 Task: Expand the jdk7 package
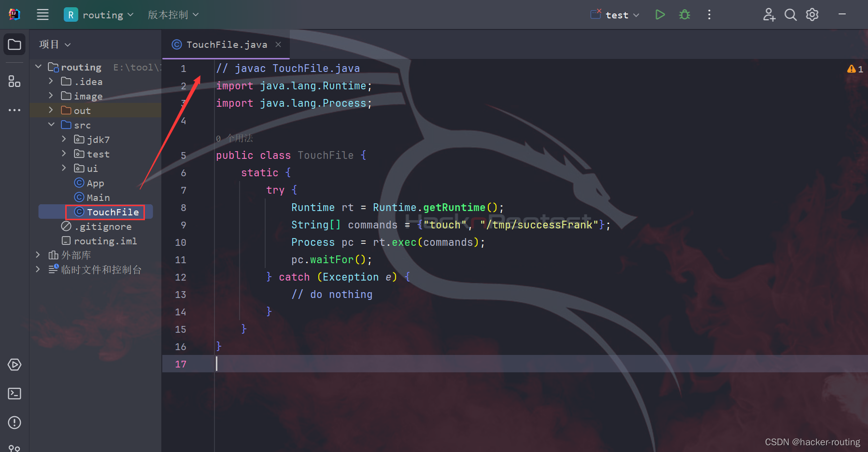(64, 139)
